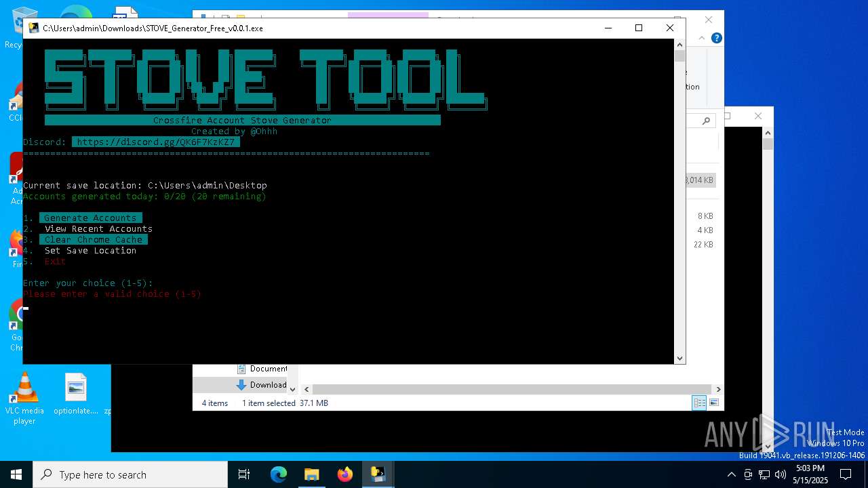Select the VLC media player desktop shortcut
Screen dimensions: 868x488
point(24,399)
